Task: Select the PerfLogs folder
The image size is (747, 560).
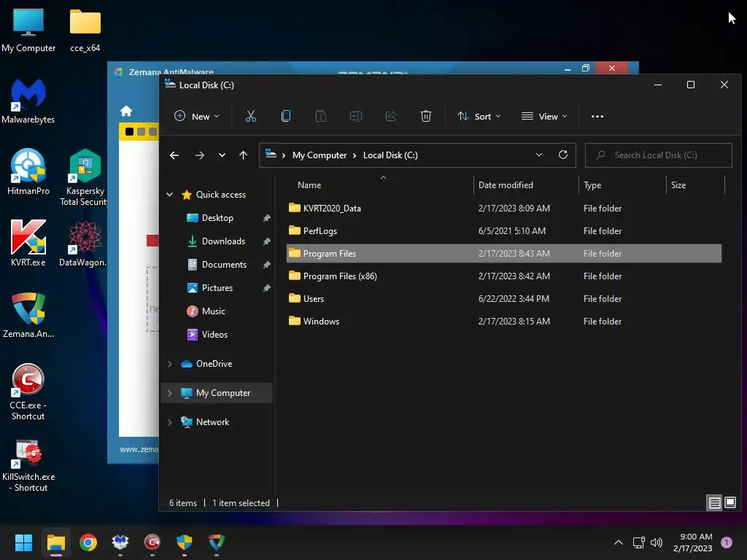Action: [503, 231]
